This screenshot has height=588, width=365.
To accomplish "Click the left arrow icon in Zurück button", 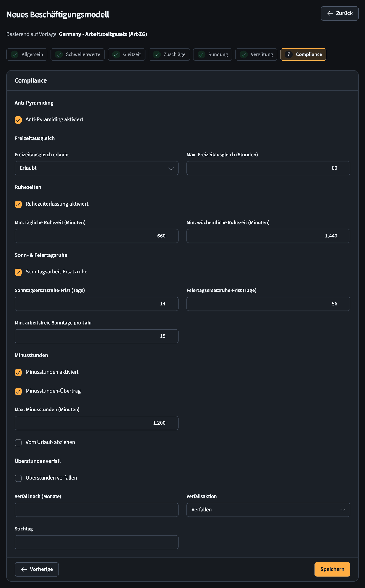I will (330, 13).
